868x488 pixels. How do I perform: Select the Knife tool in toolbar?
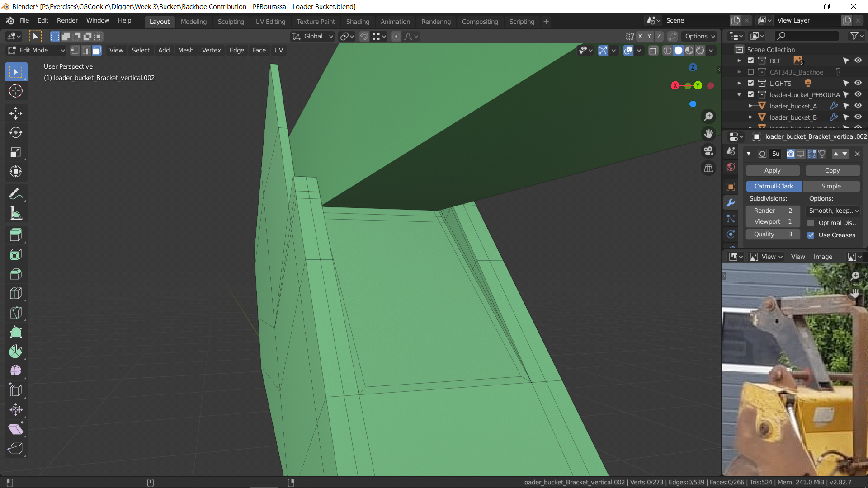click(x=16, y=313)
